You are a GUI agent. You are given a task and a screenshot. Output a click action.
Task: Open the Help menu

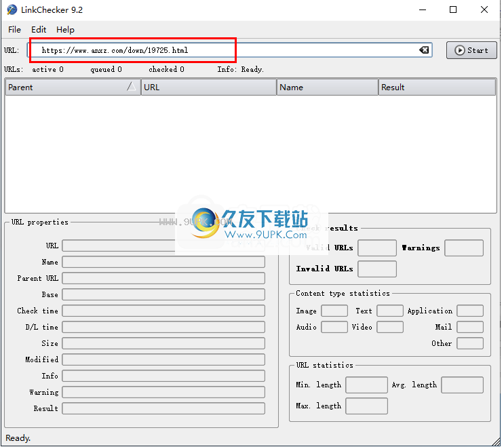tap(65, 30)
